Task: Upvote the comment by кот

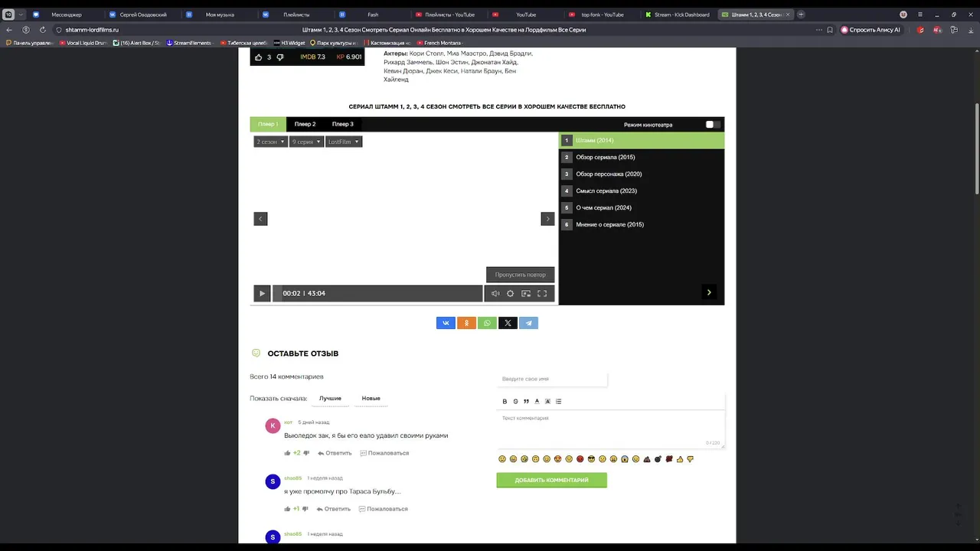Action: (x=288, y=453)
